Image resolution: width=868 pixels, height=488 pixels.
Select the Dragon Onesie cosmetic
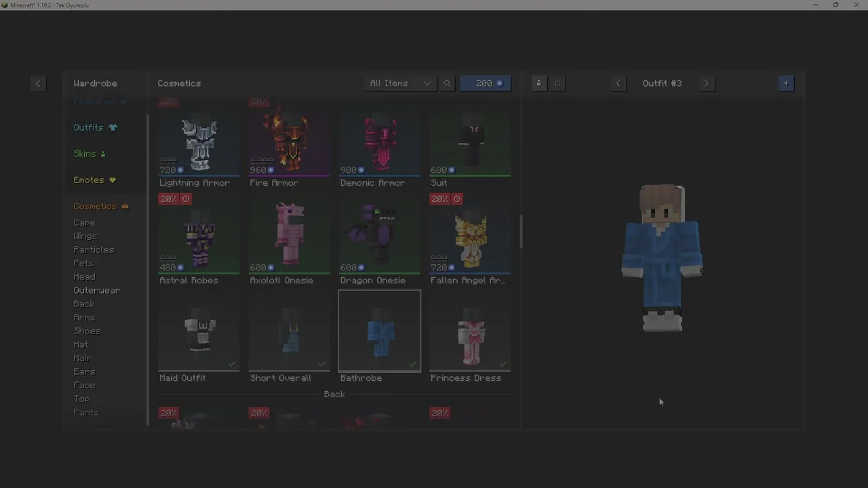click(x=380, y=240)
